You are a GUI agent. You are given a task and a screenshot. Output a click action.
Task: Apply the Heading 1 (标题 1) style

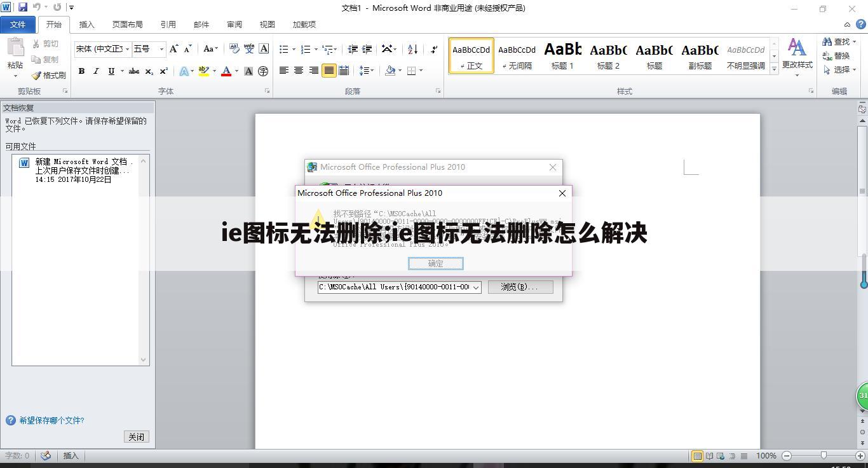pos(562,56)
